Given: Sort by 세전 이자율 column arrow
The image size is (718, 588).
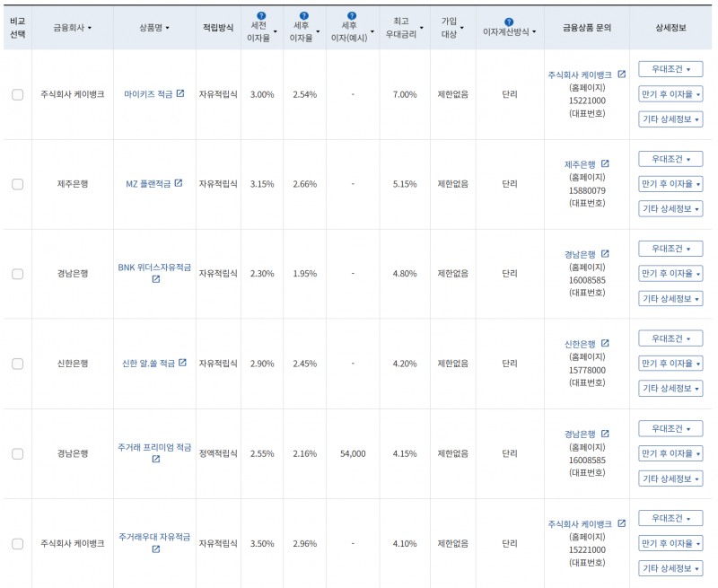Looking at the screenshot, I should [x=276, y=31].
